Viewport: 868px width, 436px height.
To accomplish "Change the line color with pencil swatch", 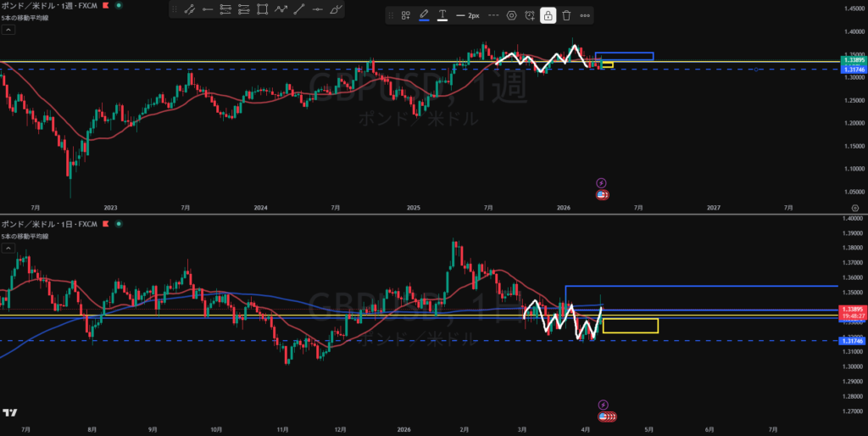I will (424, 15).
